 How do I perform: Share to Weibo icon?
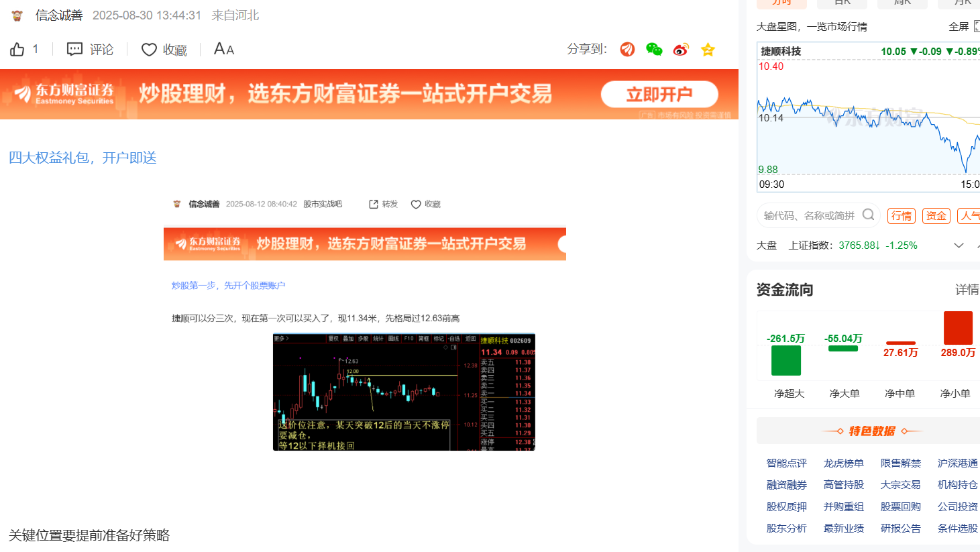click(681, 49)
